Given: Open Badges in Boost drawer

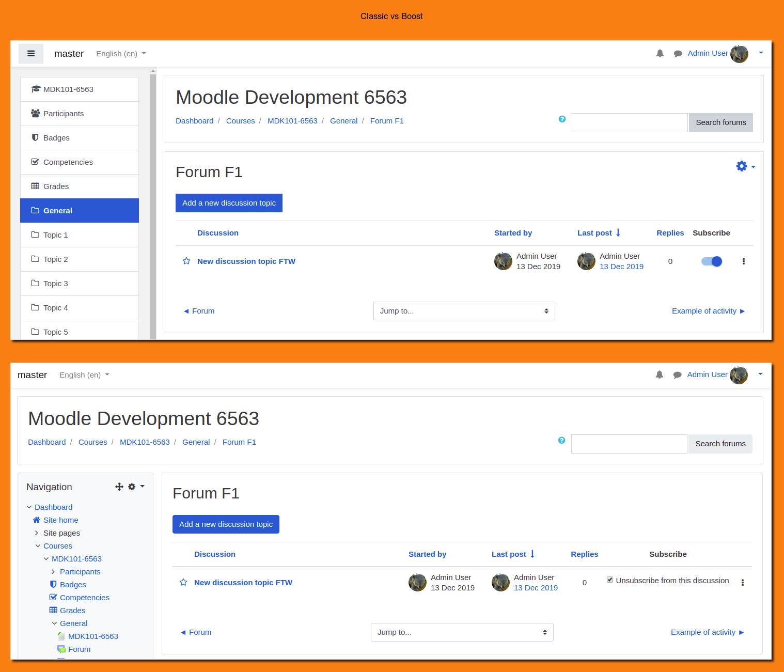Looking at the screenshot, I should [80, 138].
